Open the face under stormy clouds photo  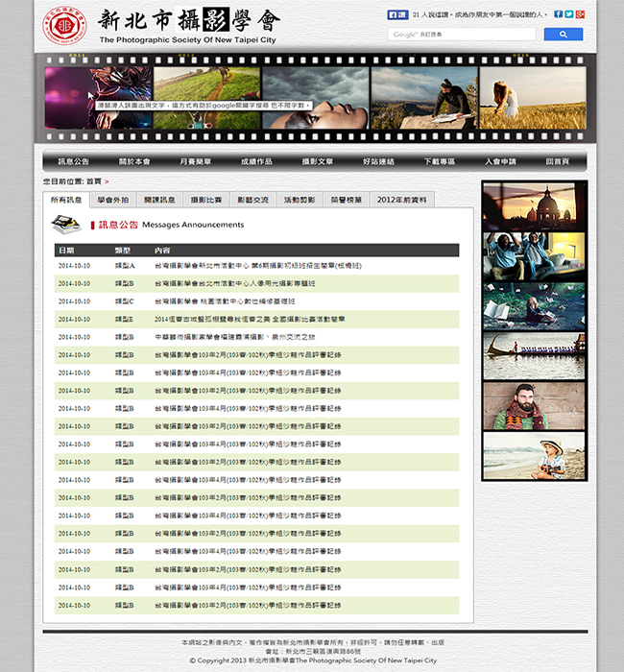(316, 98)
